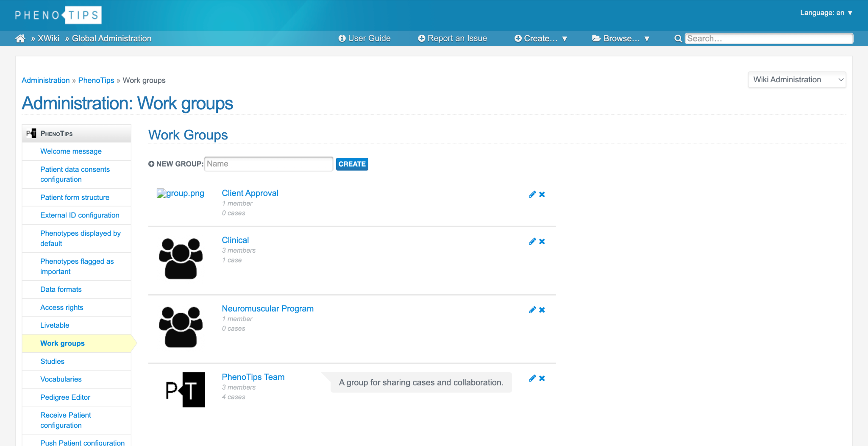868x446 pixels.
Task: Edit the Client Approval group
Action: (532, 195)
